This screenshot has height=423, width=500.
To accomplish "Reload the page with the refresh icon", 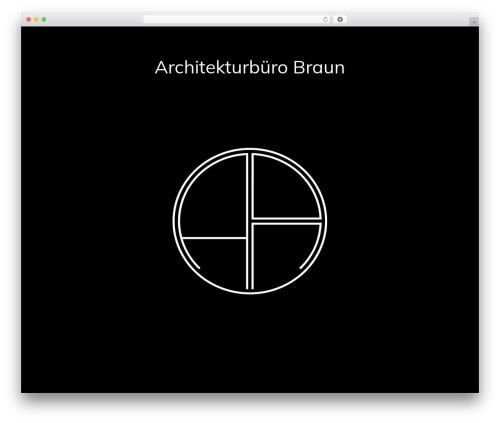I will pos(325,20).
